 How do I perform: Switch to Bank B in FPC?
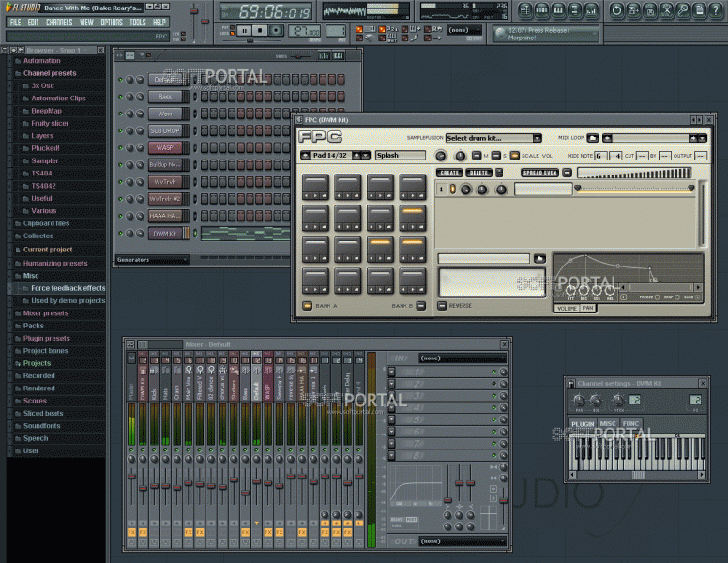click(x=422, y=306)
